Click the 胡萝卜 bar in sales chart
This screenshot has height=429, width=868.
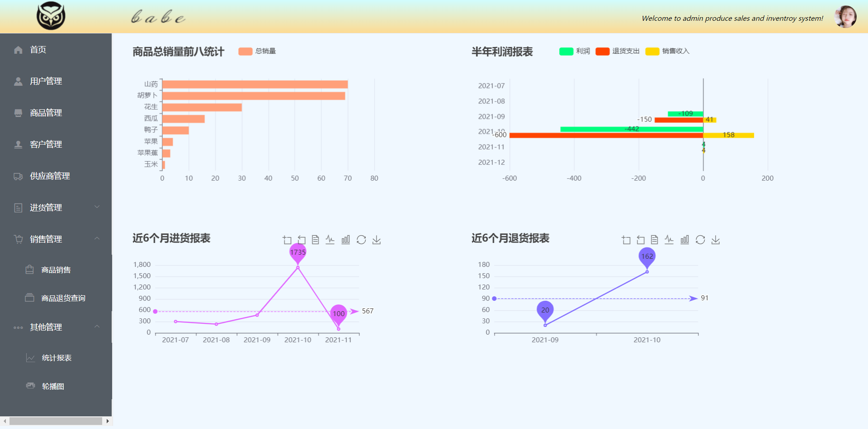click(x=254, y=96)
